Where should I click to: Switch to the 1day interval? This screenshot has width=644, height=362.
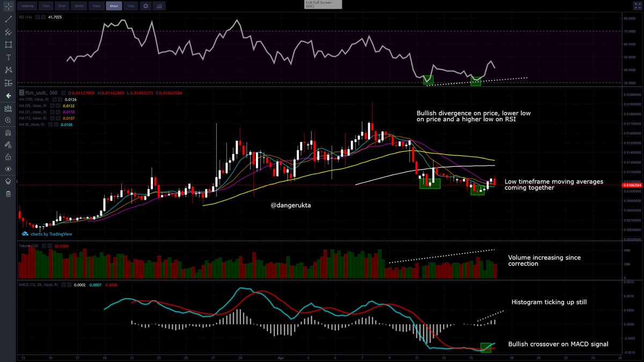131,6
